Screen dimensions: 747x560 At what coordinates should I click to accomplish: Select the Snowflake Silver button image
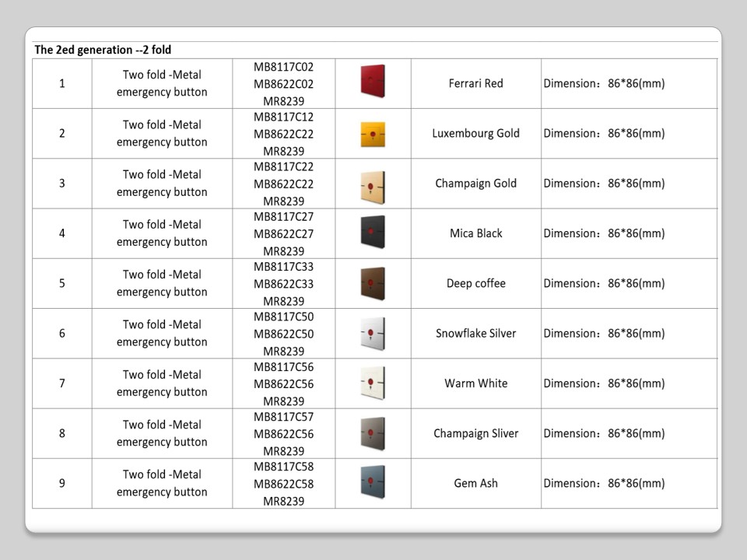[373, 333]
